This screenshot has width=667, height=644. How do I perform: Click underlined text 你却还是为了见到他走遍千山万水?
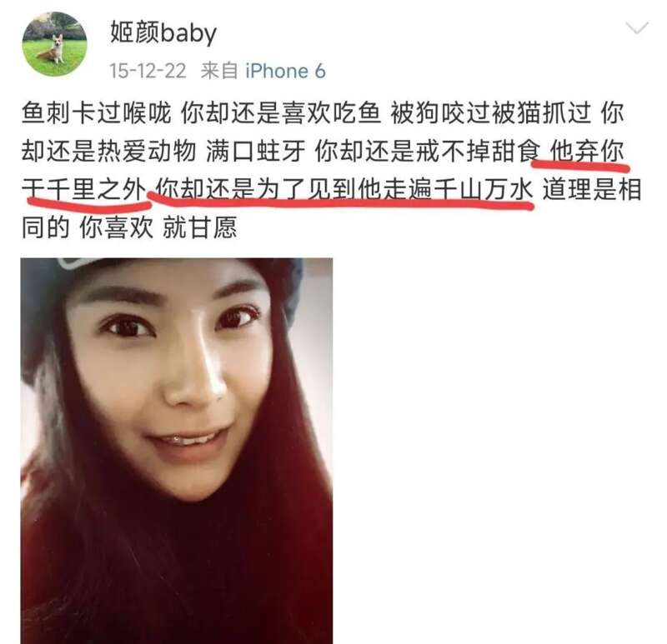click(344, 190)
